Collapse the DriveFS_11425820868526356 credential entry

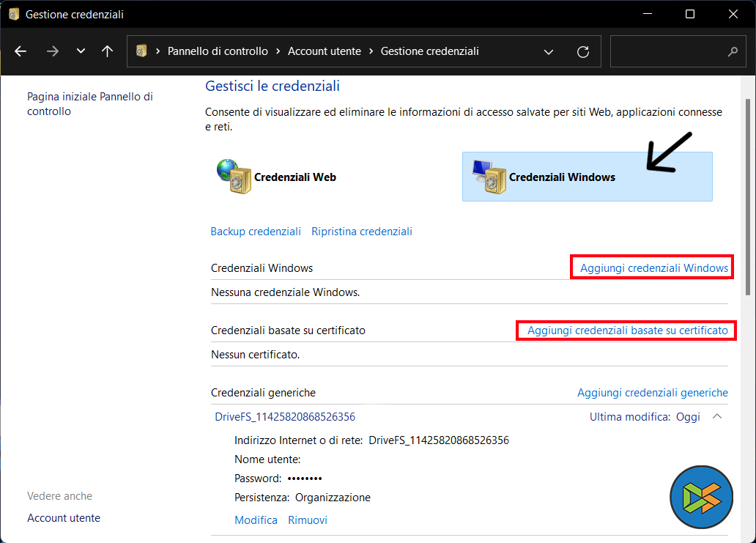pyautogui.click(x=717, y=417)
